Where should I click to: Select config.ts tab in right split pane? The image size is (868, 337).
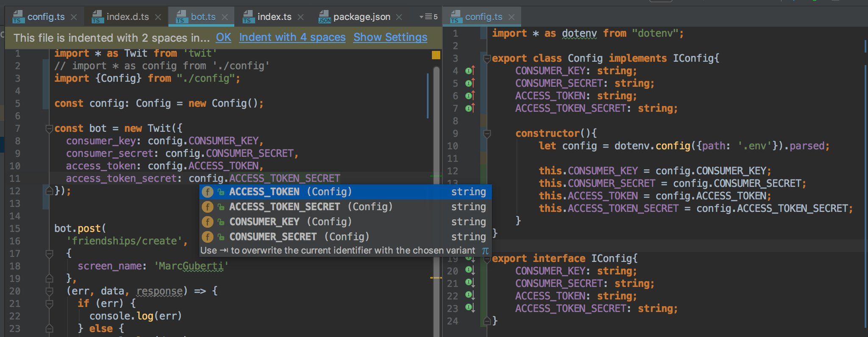tap(483, 17)
